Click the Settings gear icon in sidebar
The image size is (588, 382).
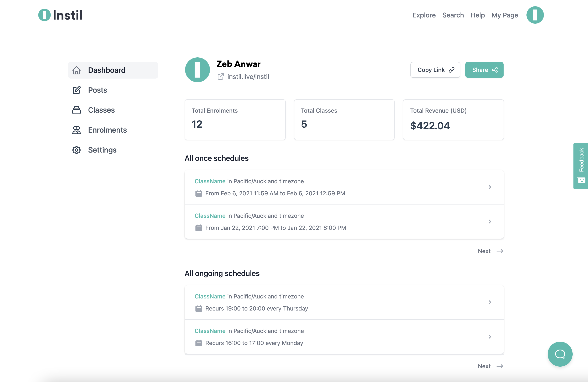tap(77, 150)
